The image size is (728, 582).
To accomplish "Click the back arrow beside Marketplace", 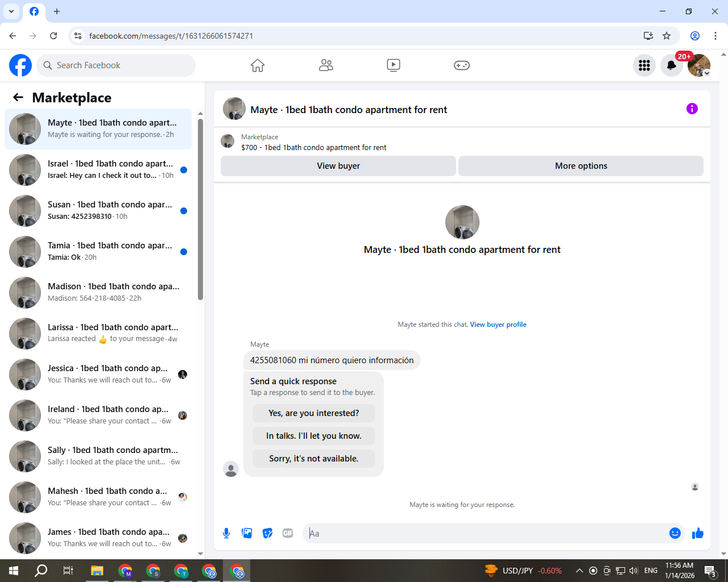I will tap(18, 97).
